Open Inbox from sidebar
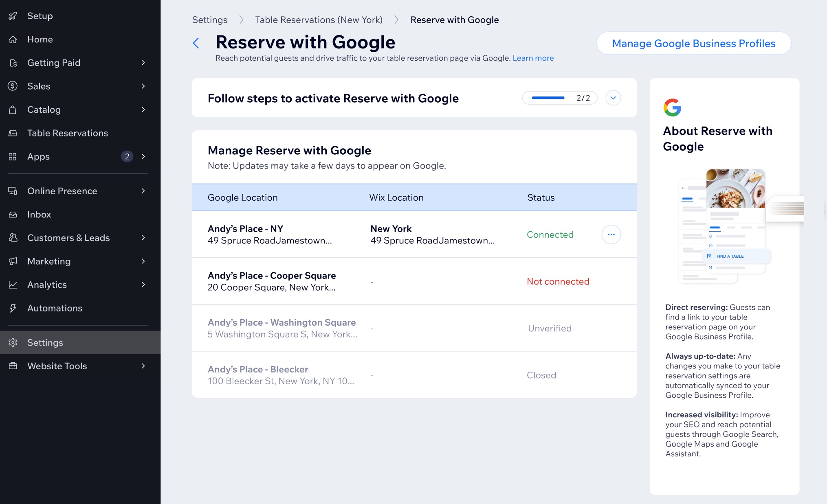This screenshot has width=827, height=504. click(80, 215)
